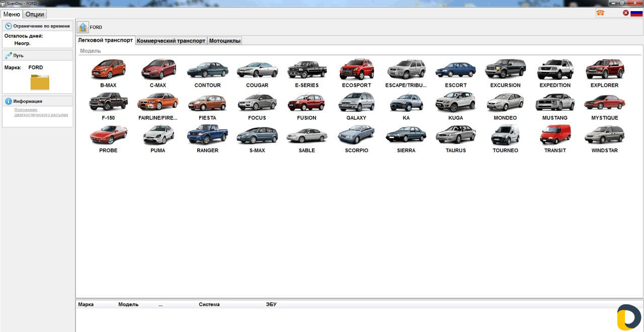644x332 pixels.
Task: Select the ECOSPORT model icon
Action: click(357, 70)
